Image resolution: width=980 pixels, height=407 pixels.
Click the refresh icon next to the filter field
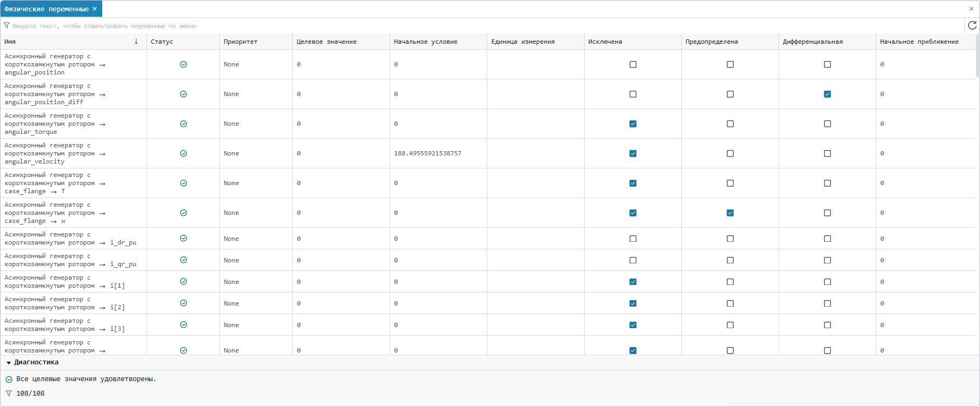click(x=972, y=25)
